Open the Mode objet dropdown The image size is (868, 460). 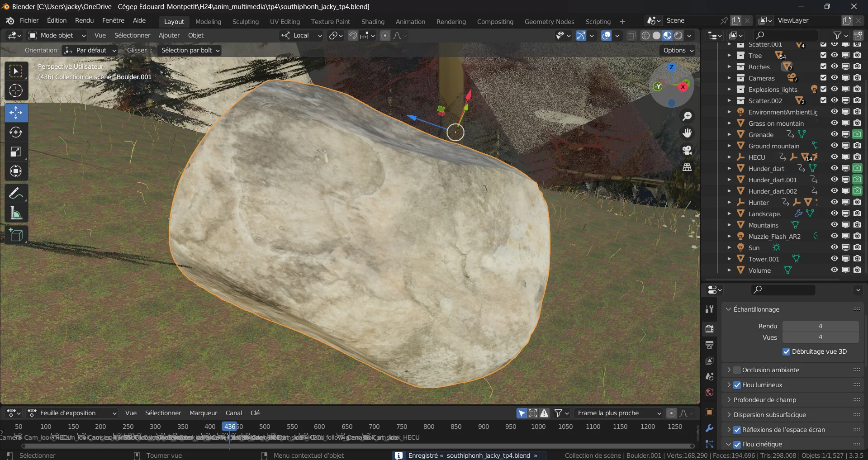[x=57, y=35]
